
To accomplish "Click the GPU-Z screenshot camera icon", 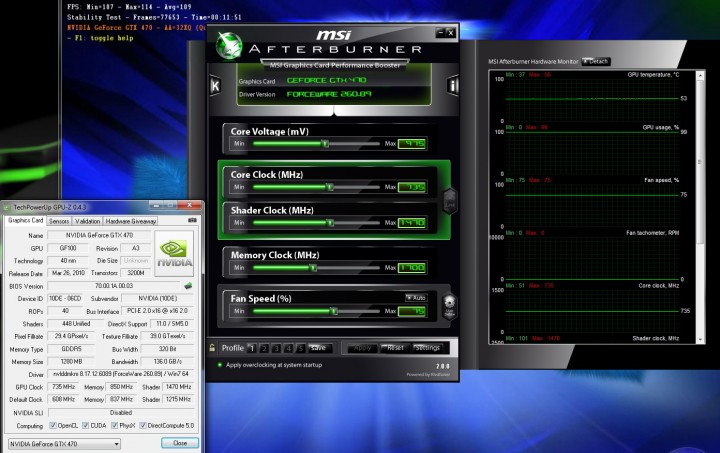I will [192, 220].
